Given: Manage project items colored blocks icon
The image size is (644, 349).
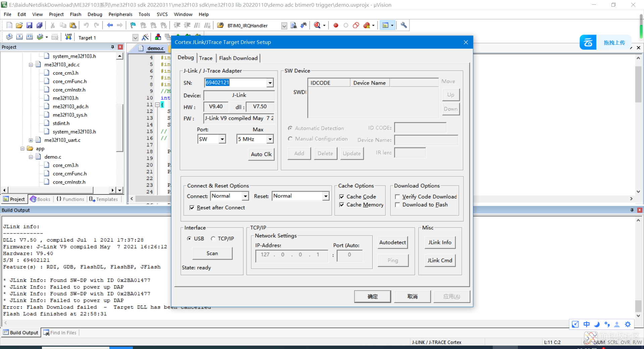Looking at the screenshot, I should click(x=158, y=37).
